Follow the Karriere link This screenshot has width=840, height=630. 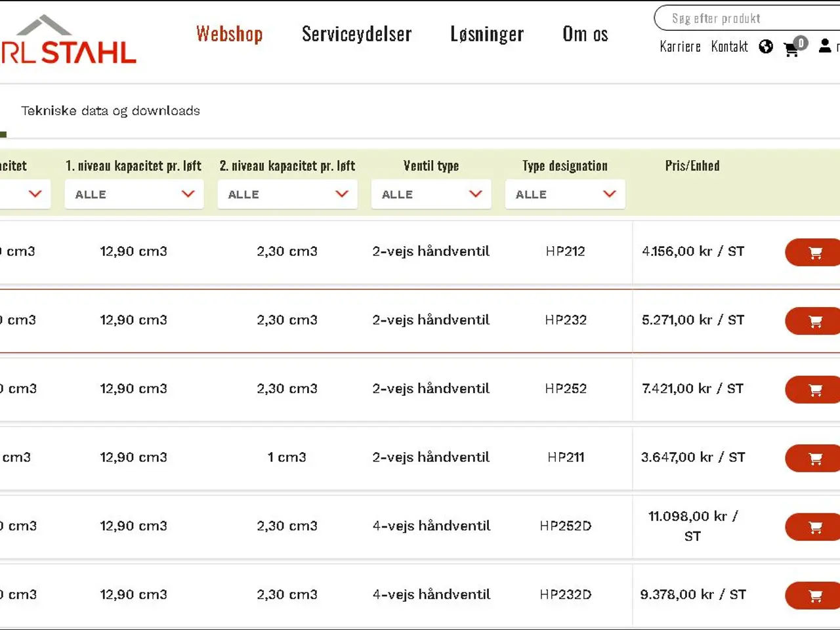680,47
